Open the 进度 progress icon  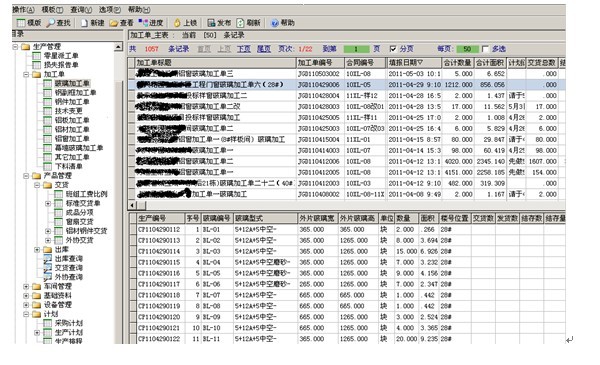[x=143, y=23]
